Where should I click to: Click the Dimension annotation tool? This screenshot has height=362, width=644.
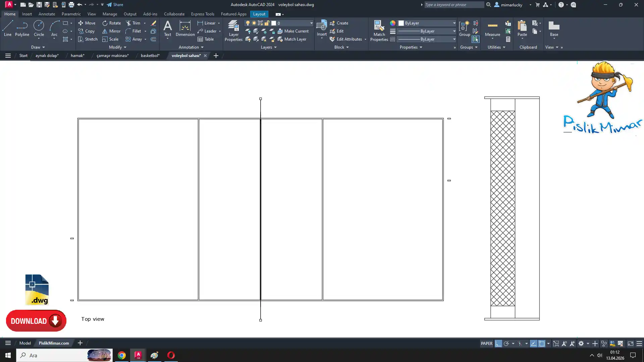coord(185,28)
